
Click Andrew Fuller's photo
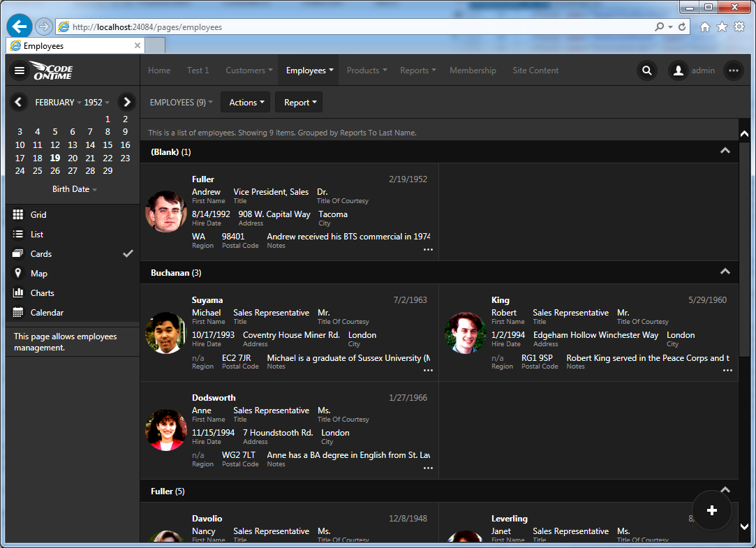coord(166,212)
